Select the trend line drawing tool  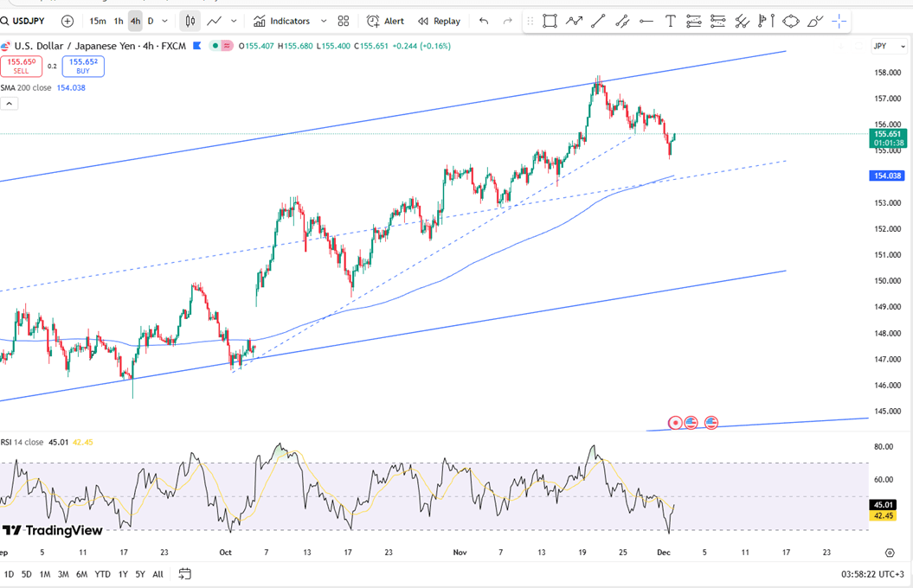click(x=597, y=21)
